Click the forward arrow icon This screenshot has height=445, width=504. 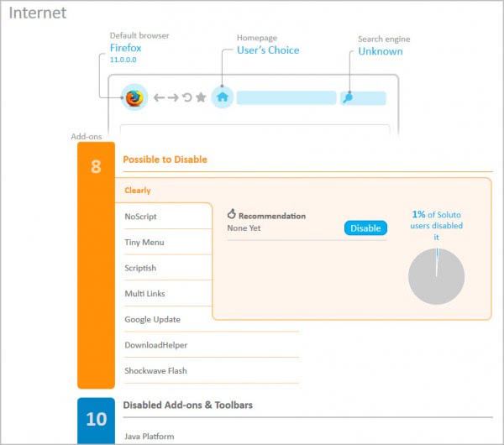tap(173, 97)
